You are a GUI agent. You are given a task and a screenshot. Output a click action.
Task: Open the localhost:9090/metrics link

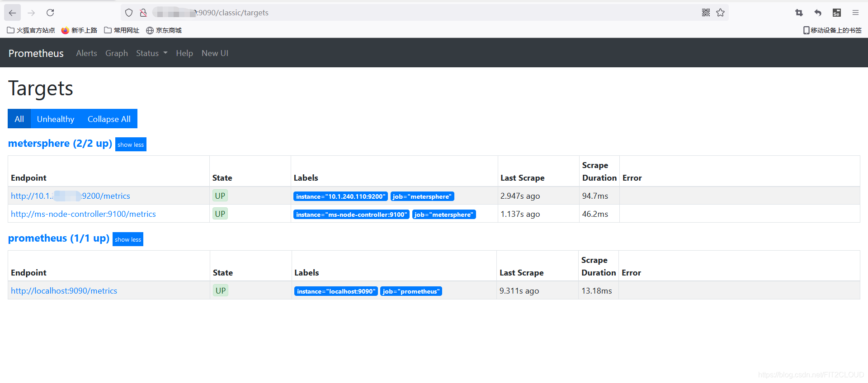point(64,291)
